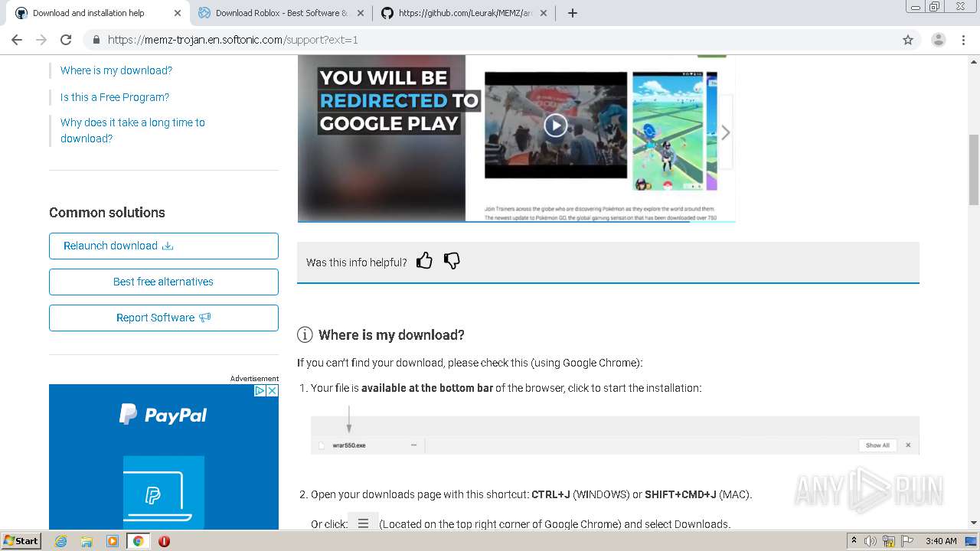Open Action Center flag icon

tap(907, 541)
